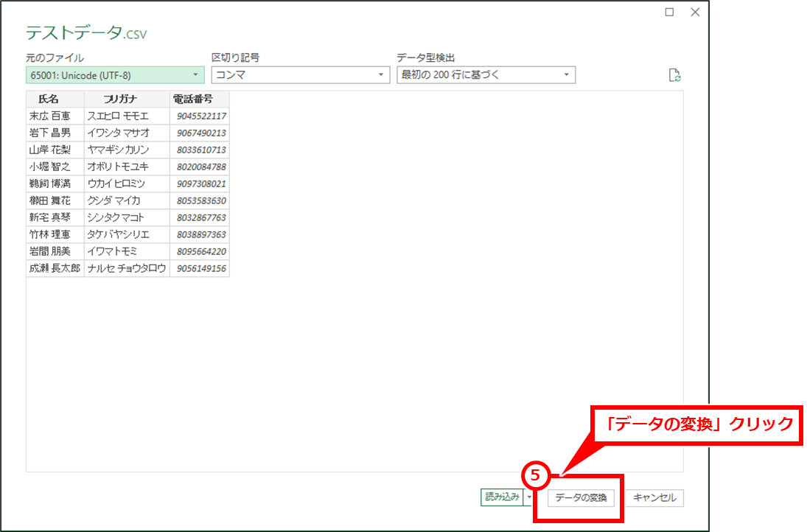The height and width of the screenshot is (532, 807).
Task: Click the cell クシダ マイカ
Action: [127, 201]
